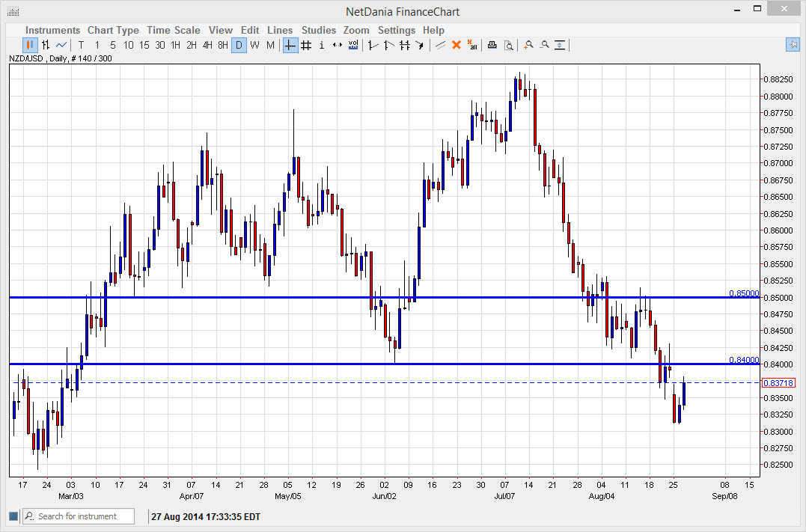This screenshot has width=806, height=532.
Task: Select the 4H time interval button
Action: pos(207,45)
